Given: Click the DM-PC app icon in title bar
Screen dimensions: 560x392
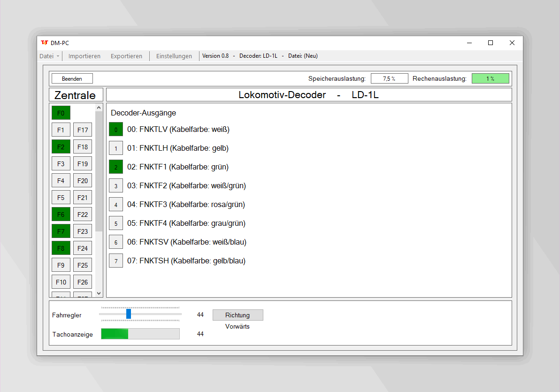Looking at the screenshot, I should (x=44, y=43).
